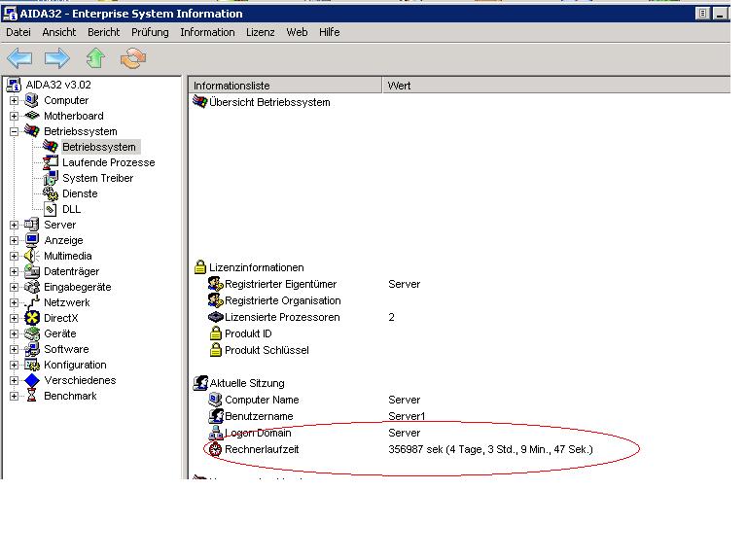Expand the Multimedia tree node
The width and height of the screenshot is (747, 560).
[14, 256]
